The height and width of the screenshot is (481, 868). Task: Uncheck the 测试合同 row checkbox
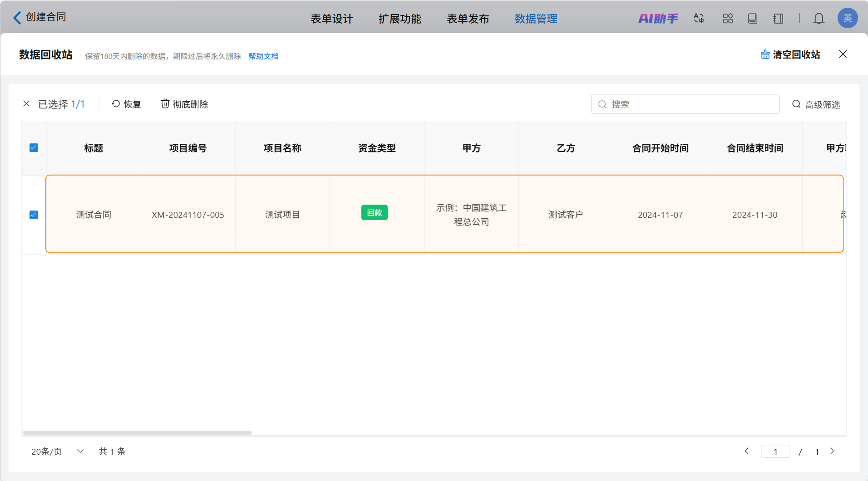(x=34, y=215)
